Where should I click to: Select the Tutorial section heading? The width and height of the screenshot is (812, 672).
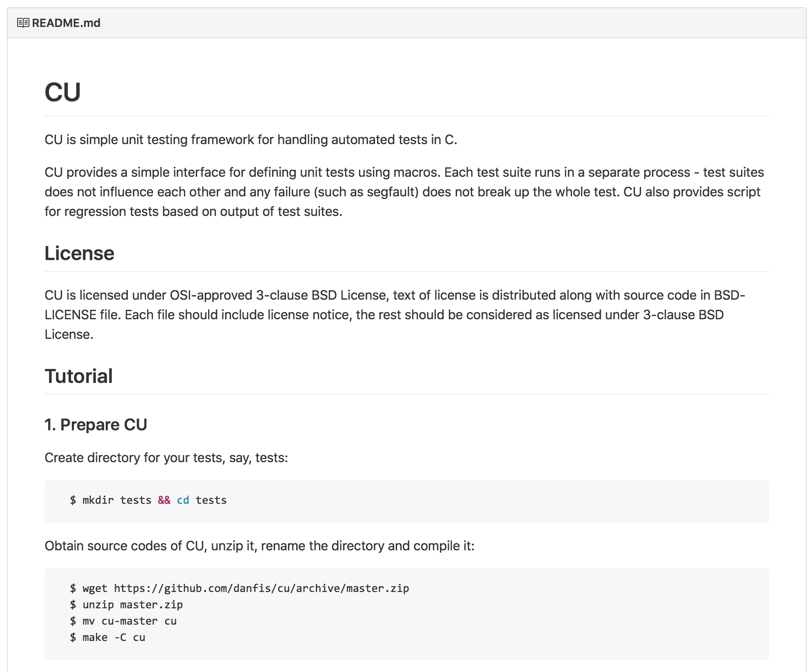click(x=78, y=376)
